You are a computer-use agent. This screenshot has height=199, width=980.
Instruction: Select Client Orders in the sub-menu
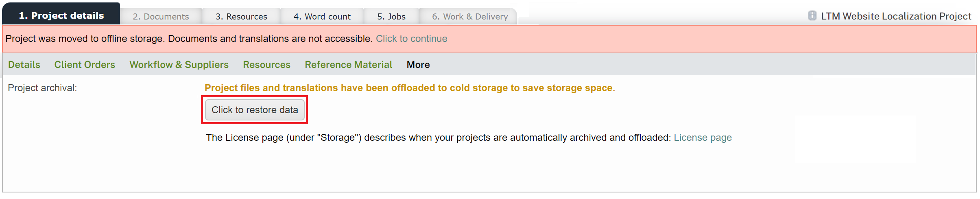[x=85, y=65]
